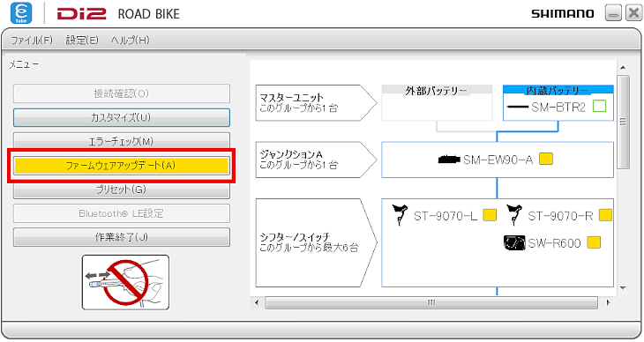Screen dimensions: 644x342
Task: Click the SM-EW90-A unit name
Action: [498, 160]
